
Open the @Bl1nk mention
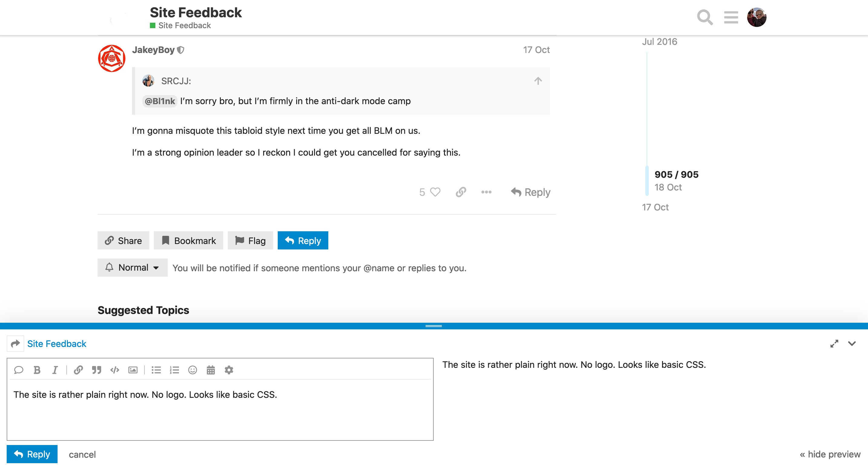(x=160, y=101)
